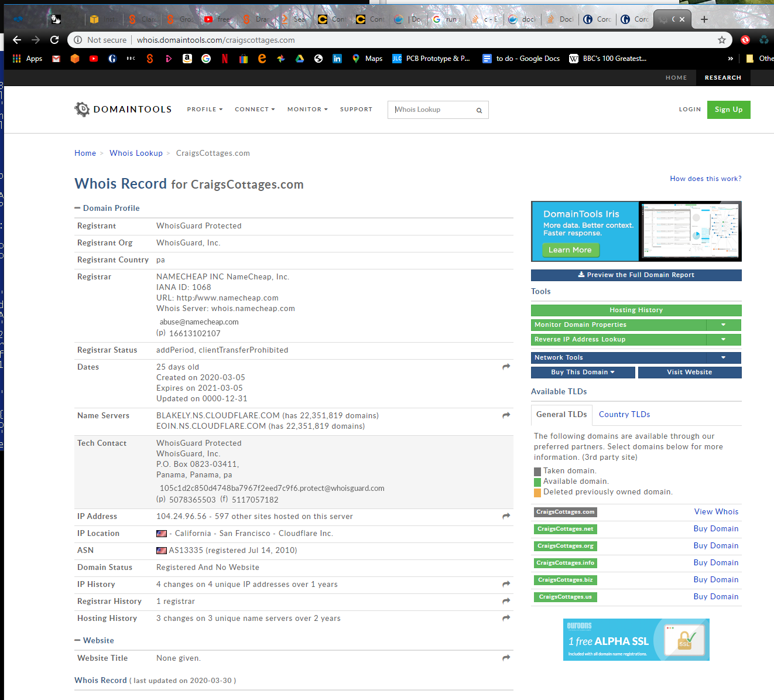
Task: Open the PROFILE dropdown menu
Action: click(205, 110)
